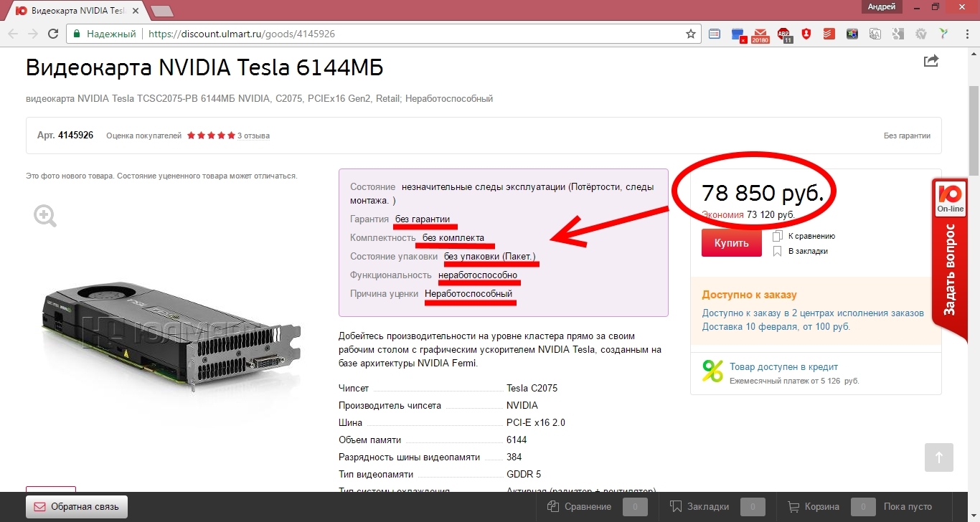Open the 3 отзыва reviews link

(253, 136)
